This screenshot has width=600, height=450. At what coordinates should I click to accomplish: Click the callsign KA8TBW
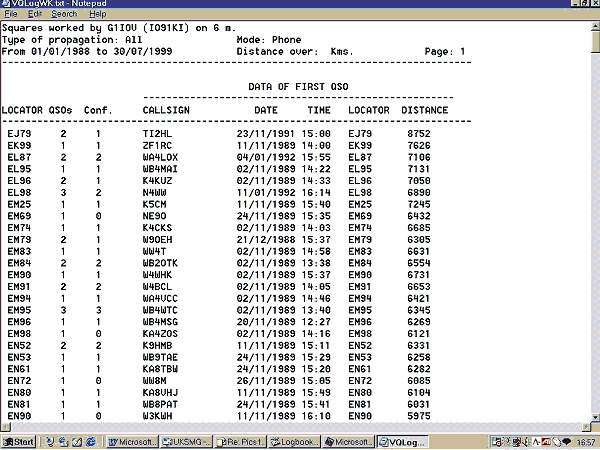coord(160,369)
